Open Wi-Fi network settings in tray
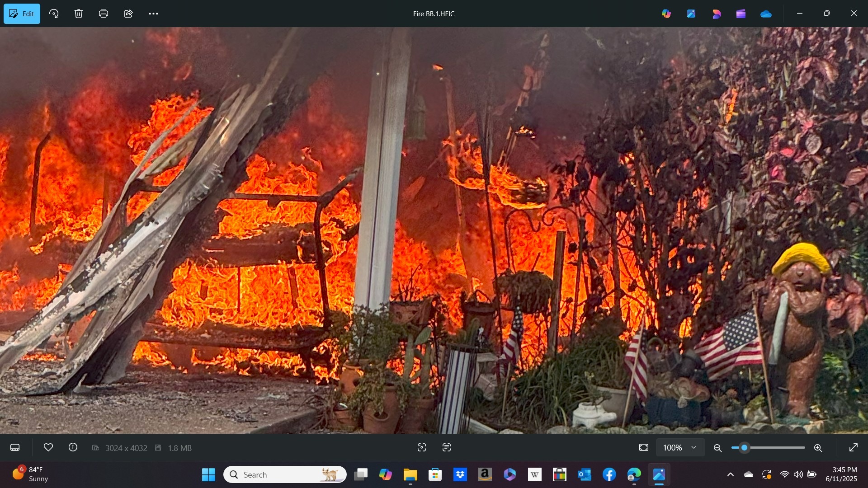 pyautogui.click(x=785, y=474)
